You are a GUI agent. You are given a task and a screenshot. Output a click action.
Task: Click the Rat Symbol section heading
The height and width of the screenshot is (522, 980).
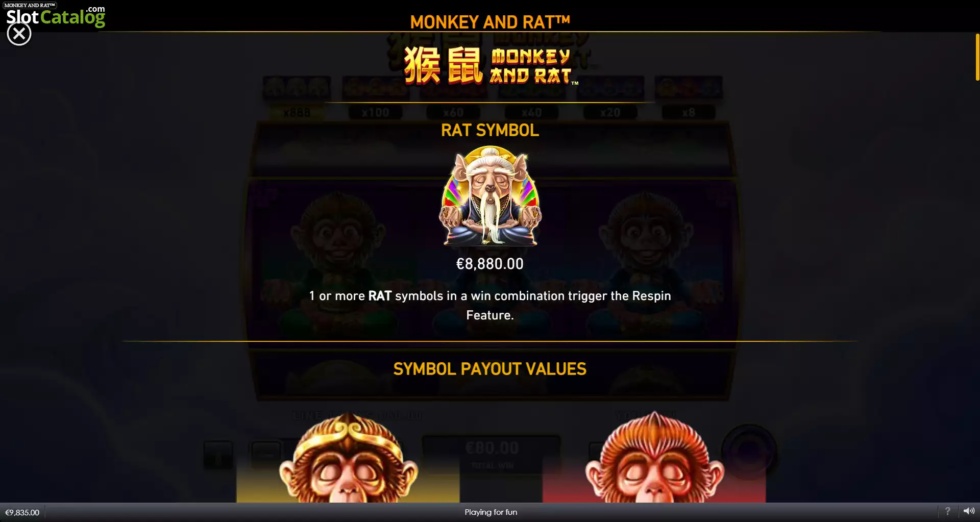point(490,130)
